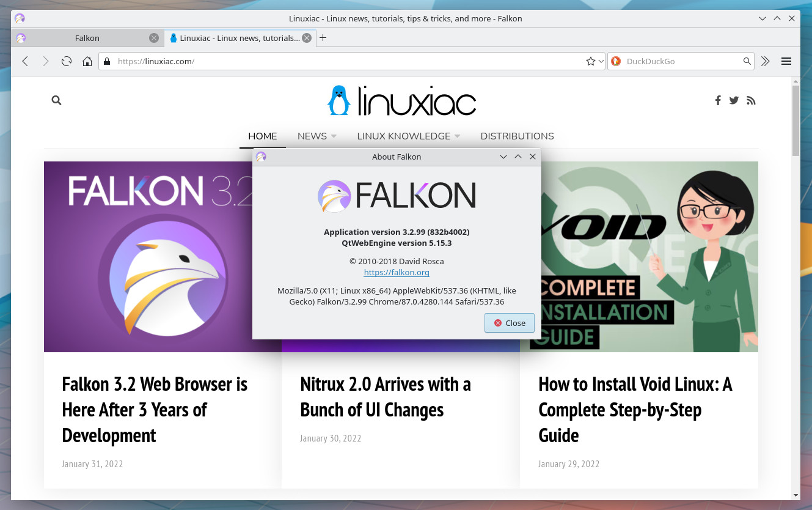Read 'Falkon 3.2 Web Browser is Here' article
Image resolution: width=812 pixels, height=510 pixels.
(155, 410)
